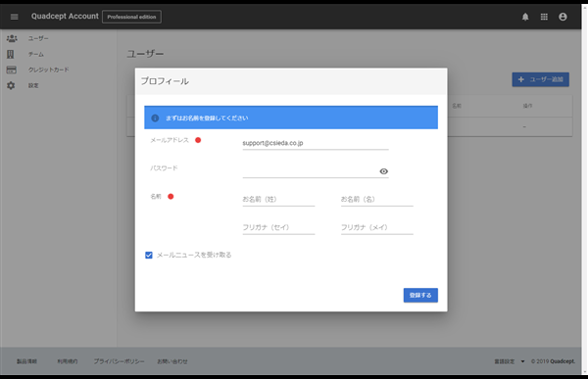Toggle password visibility eye icon
The height and width of the screenshot is (379, 588).
pos(383,171)
